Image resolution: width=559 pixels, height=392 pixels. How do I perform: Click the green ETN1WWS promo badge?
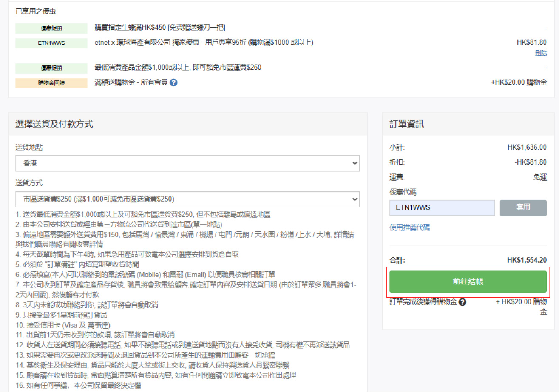pos(51,43)
